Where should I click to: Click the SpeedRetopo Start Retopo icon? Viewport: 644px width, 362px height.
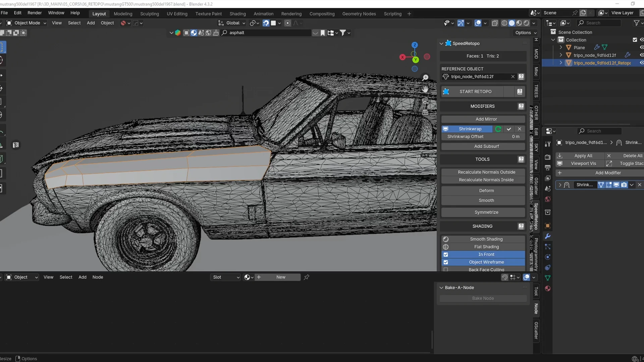(446, 92)
